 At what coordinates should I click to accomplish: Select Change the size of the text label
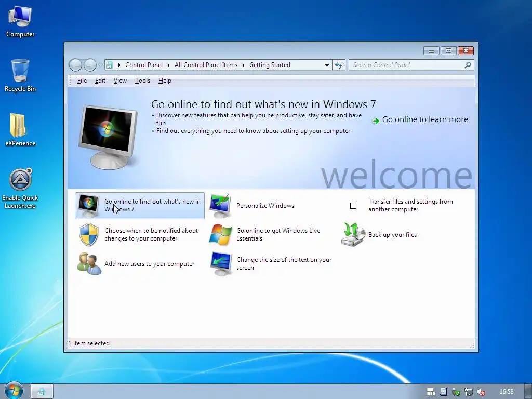[284, 263]
